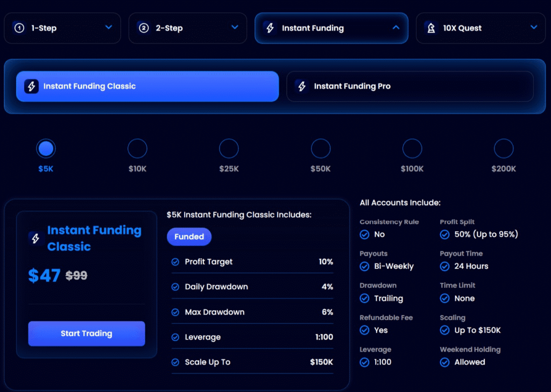Click the checkmark icon next to Weekend Holding Allowed

[x=444, y=362]
